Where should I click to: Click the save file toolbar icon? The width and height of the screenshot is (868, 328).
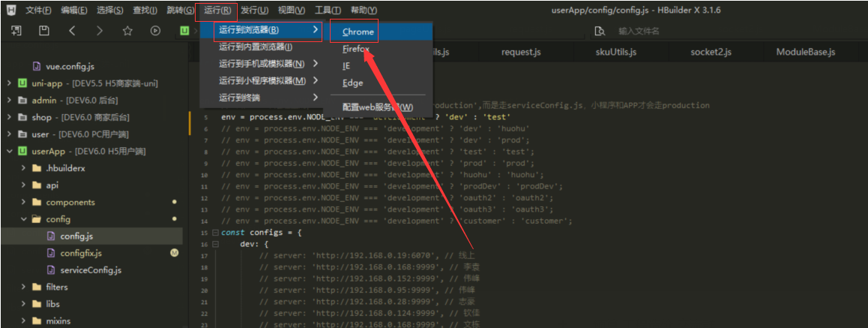tap(44, 31)
